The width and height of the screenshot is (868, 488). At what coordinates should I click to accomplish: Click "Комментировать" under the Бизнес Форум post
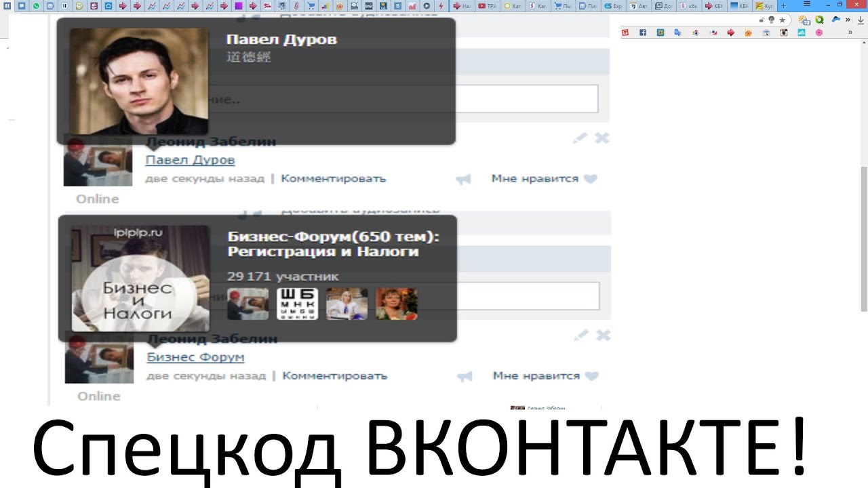tap(335, 375)
